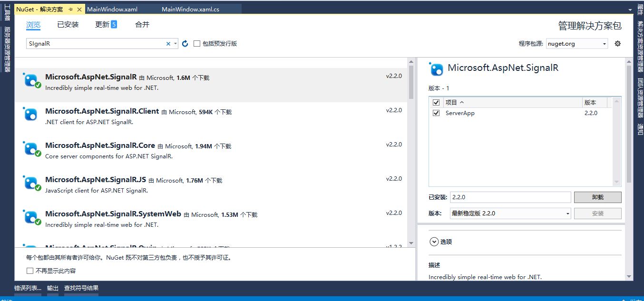Open the 服务器资源管理器 side panel
644x301 pixels.
pyautogui.click(x=7, y=49)
